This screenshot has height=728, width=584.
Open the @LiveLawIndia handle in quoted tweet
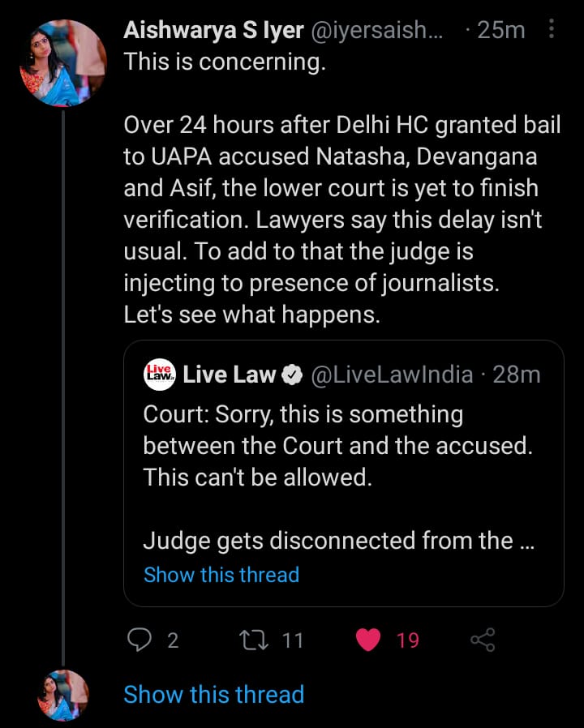pyautogui.click(x=392, y=375)
